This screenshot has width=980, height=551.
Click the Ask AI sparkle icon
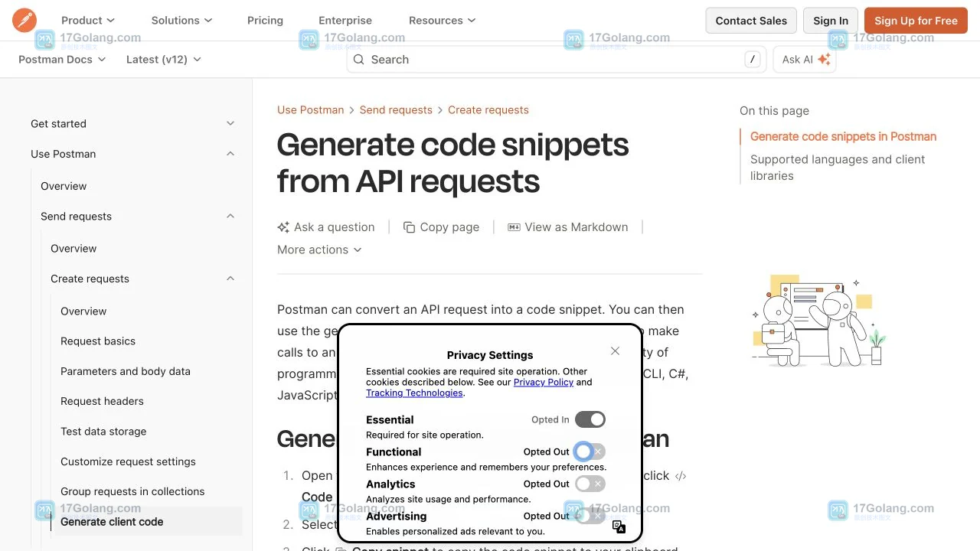824,60
